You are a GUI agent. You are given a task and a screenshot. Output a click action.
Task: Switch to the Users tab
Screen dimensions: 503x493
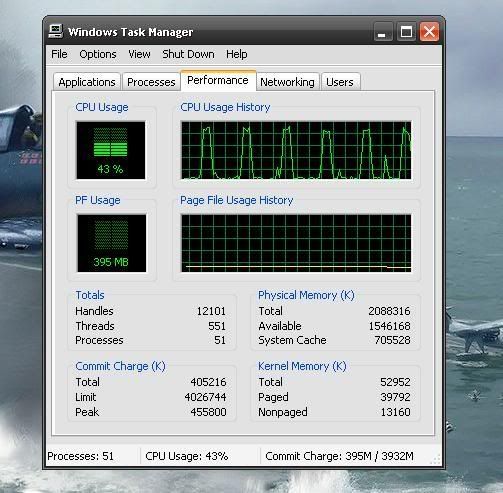pyautogui.click(x=340, y=82)
